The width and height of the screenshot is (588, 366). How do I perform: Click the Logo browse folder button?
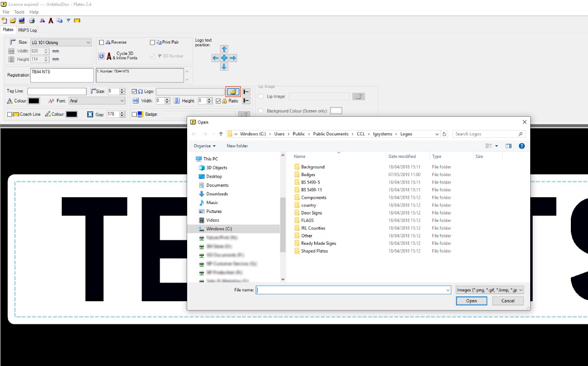(x=233, y=92)
